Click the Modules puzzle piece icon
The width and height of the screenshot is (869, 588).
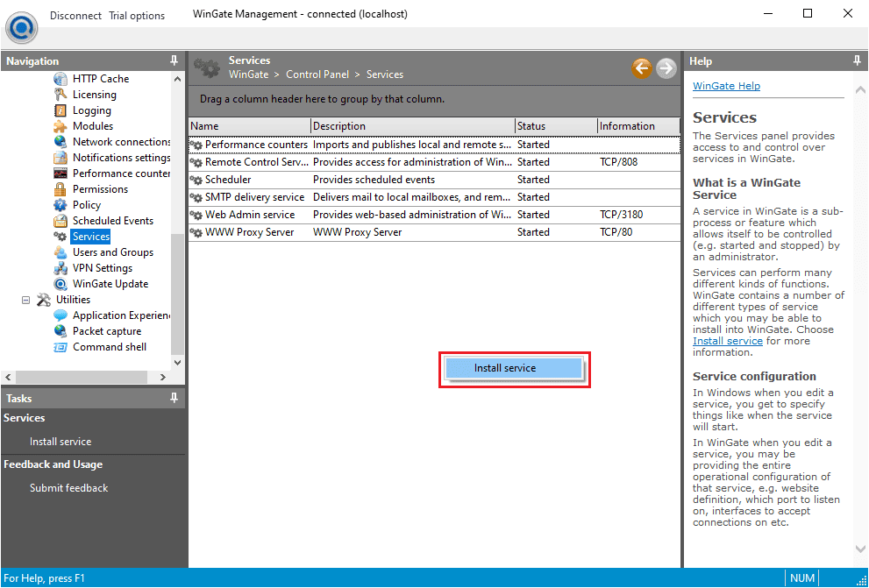click(x=61, y=126)
